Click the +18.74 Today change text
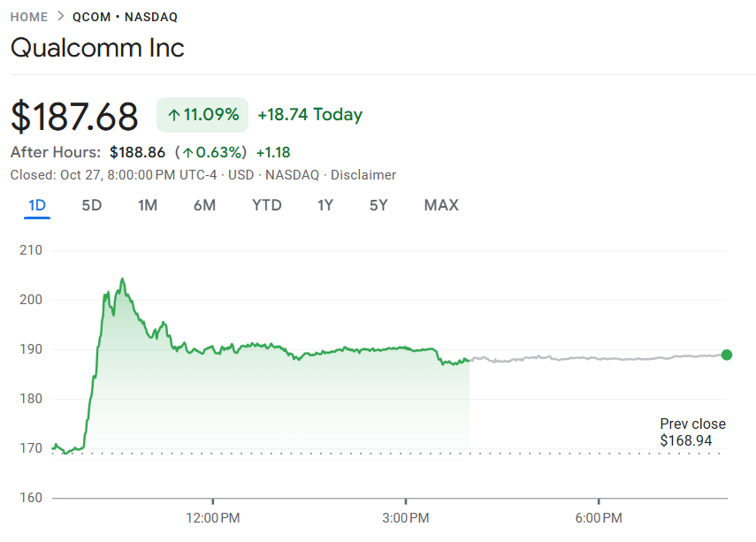756x542 pixels. click(x=309, y=115)
